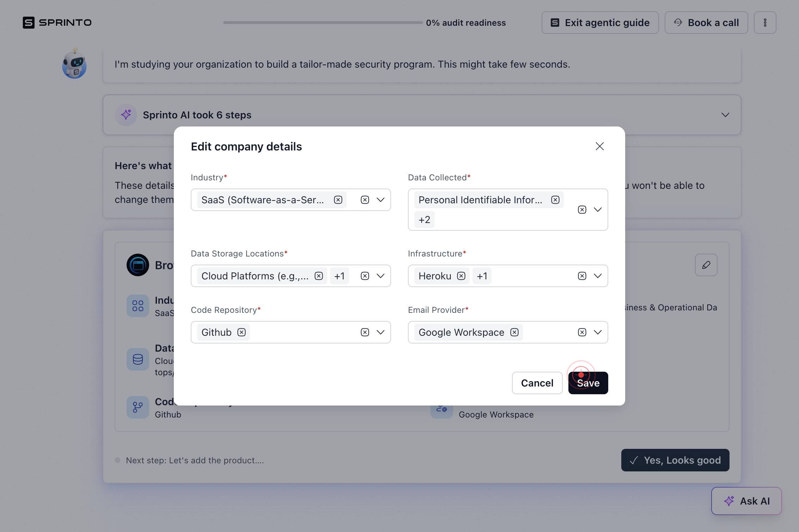
Task: Open the Email Provider dropdown
Action: [597, 332]
